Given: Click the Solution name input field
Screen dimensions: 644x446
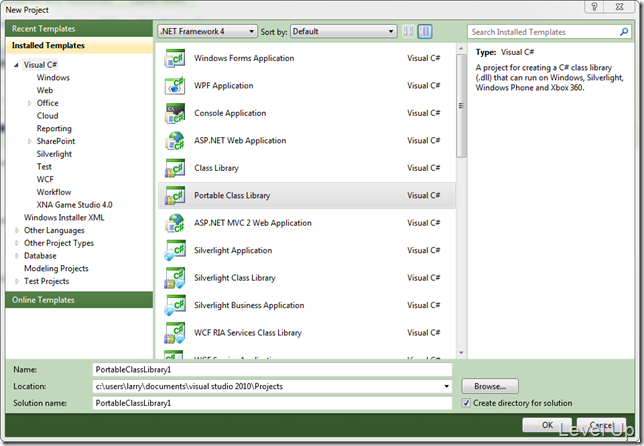Looking at the screenshot, I should pos(272,403).
